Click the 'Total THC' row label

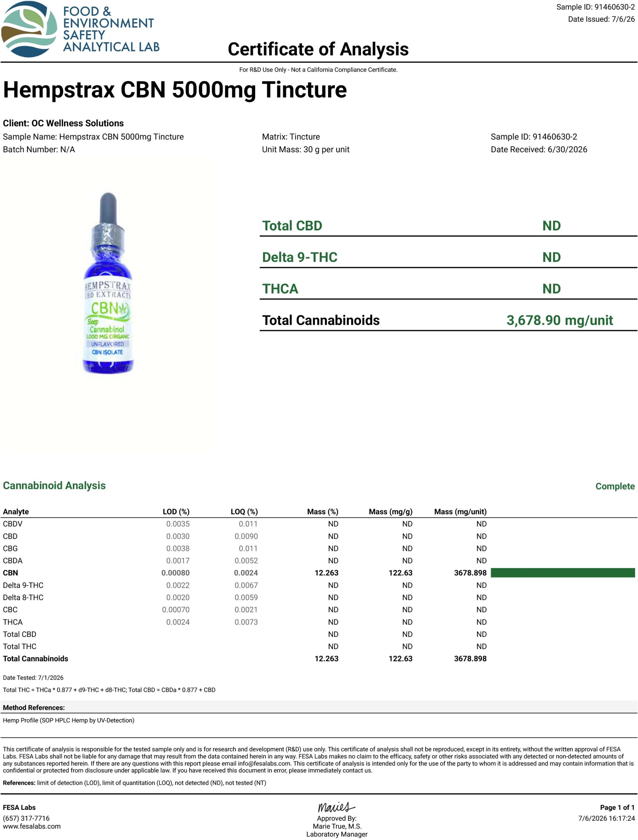(x=20, y=647)
